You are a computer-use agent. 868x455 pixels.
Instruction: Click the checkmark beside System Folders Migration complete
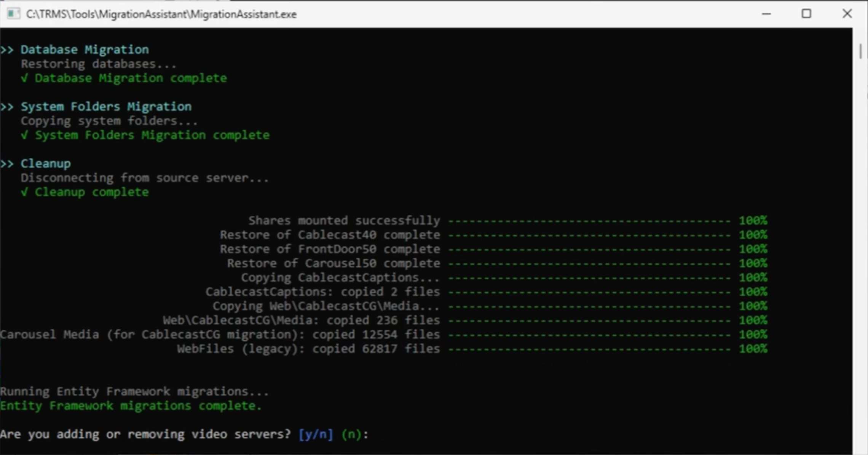pos(24,135)
